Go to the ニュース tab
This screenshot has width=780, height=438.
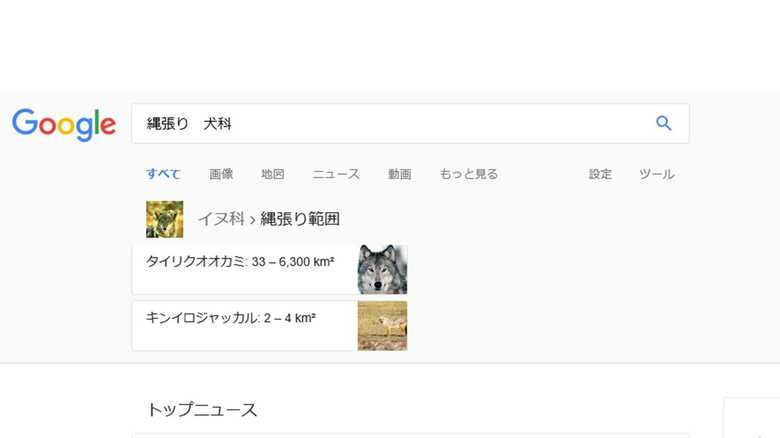coord(336,174)
